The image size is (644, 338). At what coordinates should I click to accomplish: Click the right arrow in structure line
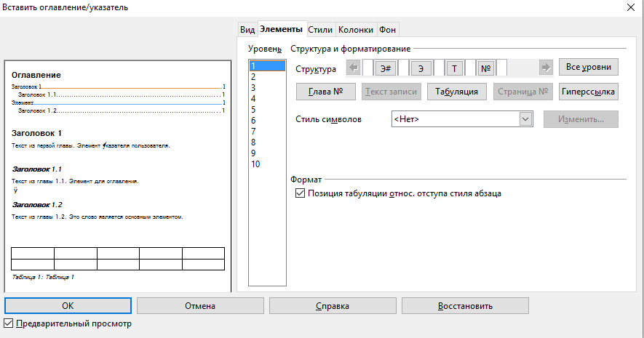(546, 68)
